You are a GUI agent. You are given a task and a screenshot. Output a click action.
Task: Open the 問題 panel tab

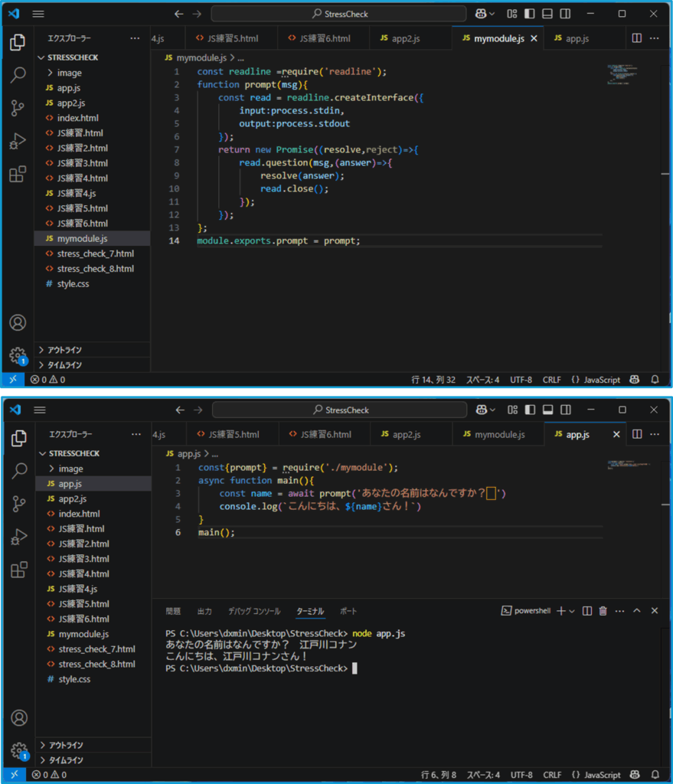[x=173, y=611]
